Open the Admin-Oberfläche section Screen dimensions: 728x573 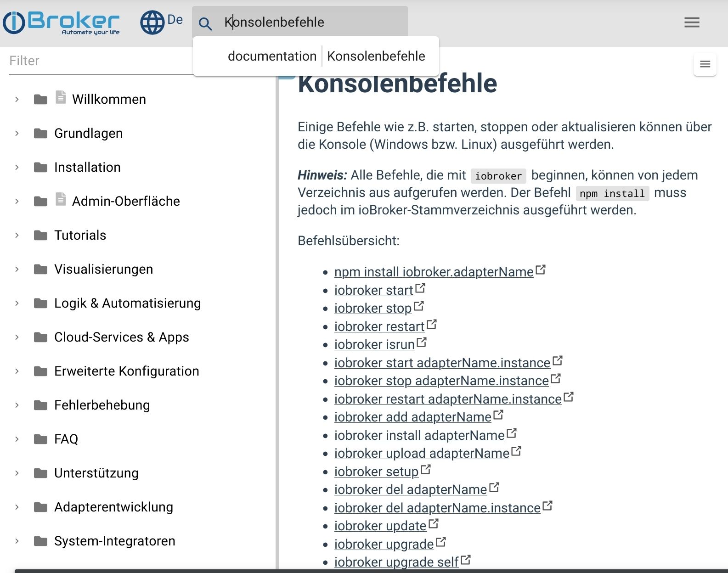point(126,201)
